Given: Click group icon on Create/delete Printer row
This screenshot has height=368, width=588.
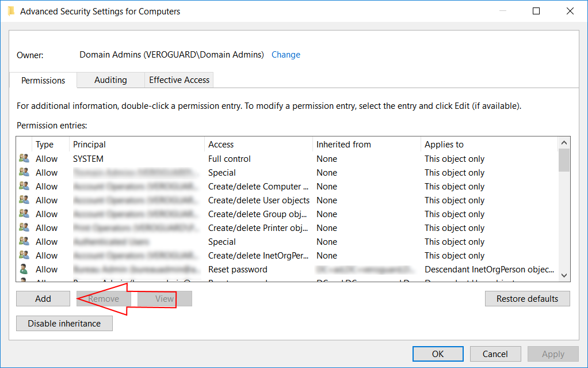Looking at the screenshot, I should point(24,228).
